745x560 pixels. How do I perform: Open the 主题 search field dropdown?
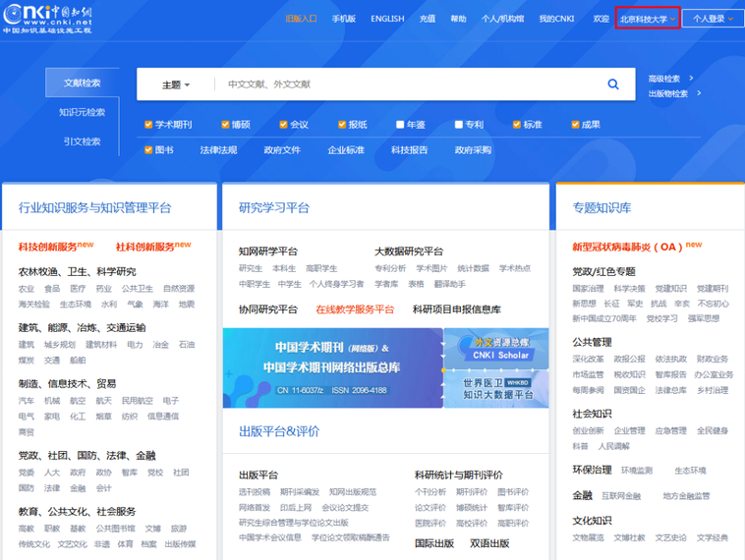click(x=176, y=85)
